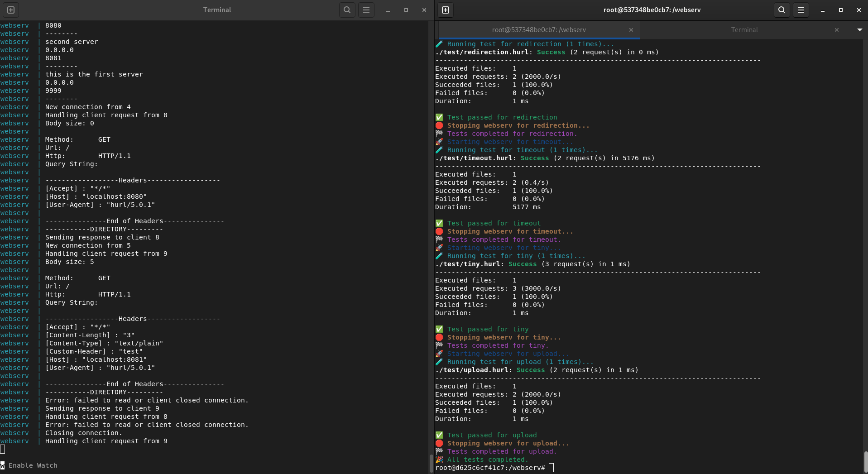Click 'Sending response to client 8' line
The image size is (868, 474).
pyautogui.click(x=102, y=237)
